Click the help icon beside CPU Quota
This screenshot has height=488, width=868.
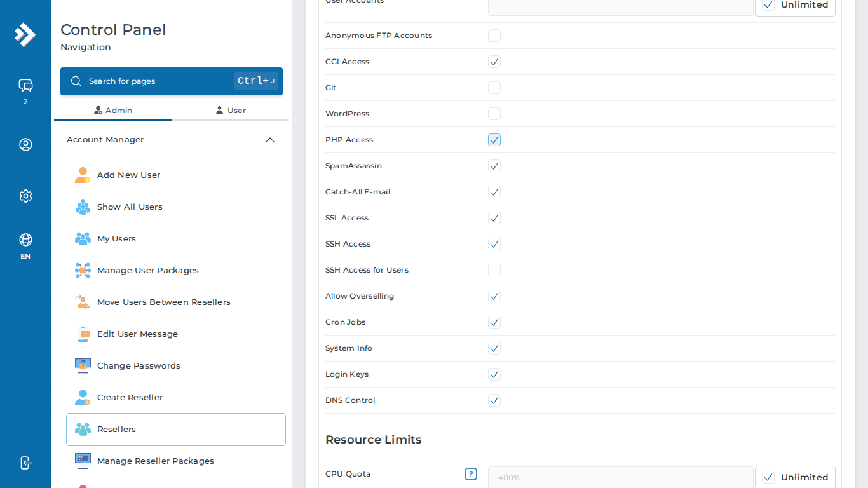tap(471, 474)
